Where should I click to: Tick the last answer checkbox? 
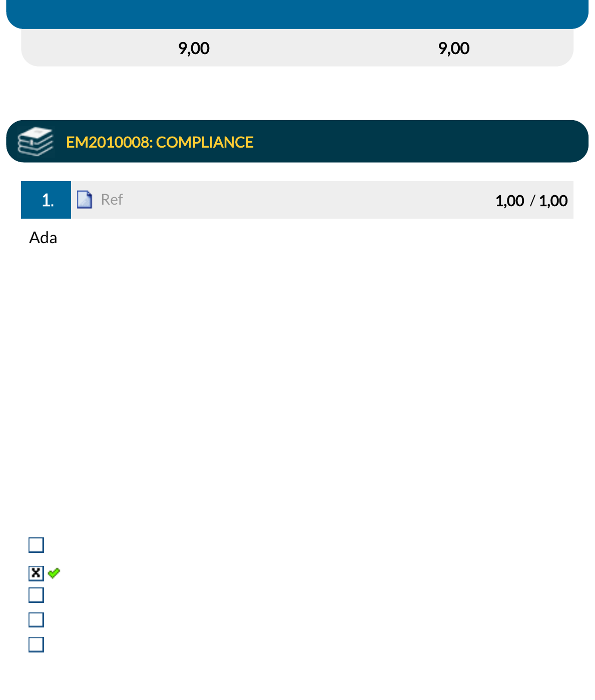(x=36, y=644)
